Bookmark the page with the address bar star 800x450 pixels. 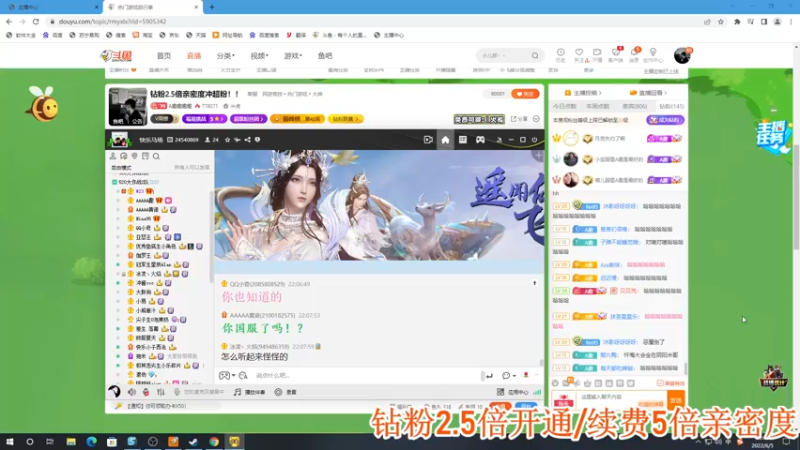point(720,21)
